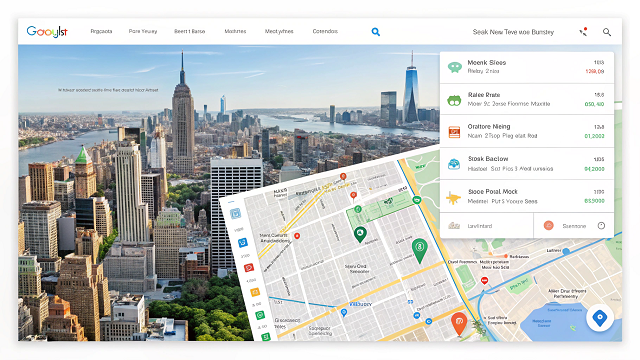Open the Sooe Poal Mock entry title
The width and height of the screenshot is (640, 360).
coord(493,191)
